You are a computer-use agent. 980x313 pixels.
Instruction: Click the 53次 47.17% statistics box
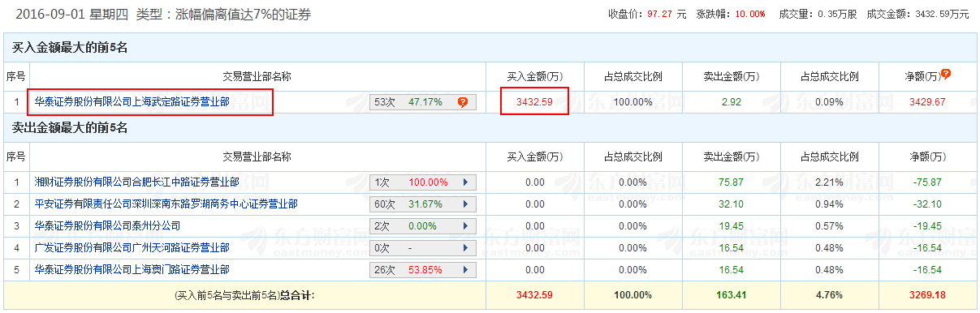pyautogui.click(x=423, y=102)
